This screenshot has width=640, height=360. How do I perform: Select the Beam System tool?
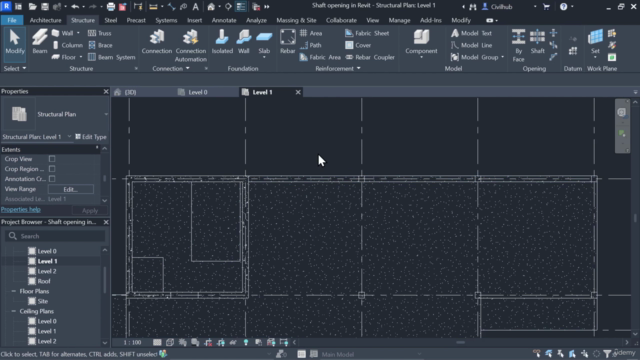click(x=111, y=57)
